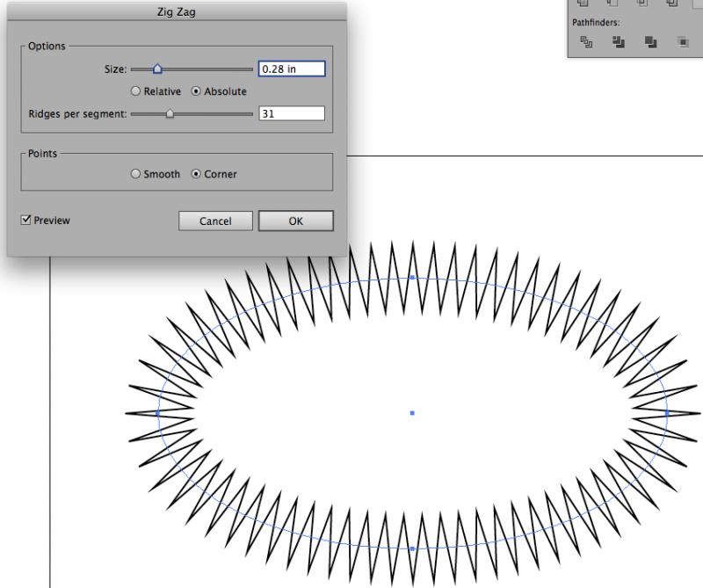Click the left anchor point of the ellipse
This screenshot has width=703, height=588.
[x=157, y=413]
